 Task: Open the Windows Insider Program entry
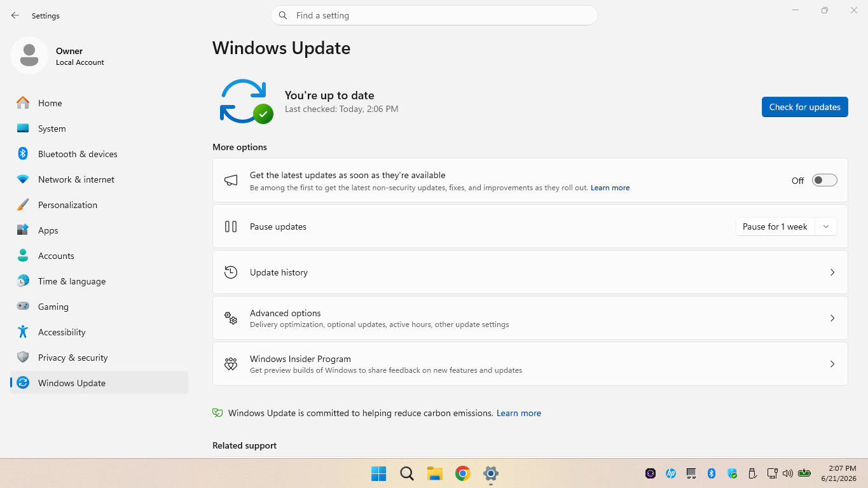[x=530, y=364]
